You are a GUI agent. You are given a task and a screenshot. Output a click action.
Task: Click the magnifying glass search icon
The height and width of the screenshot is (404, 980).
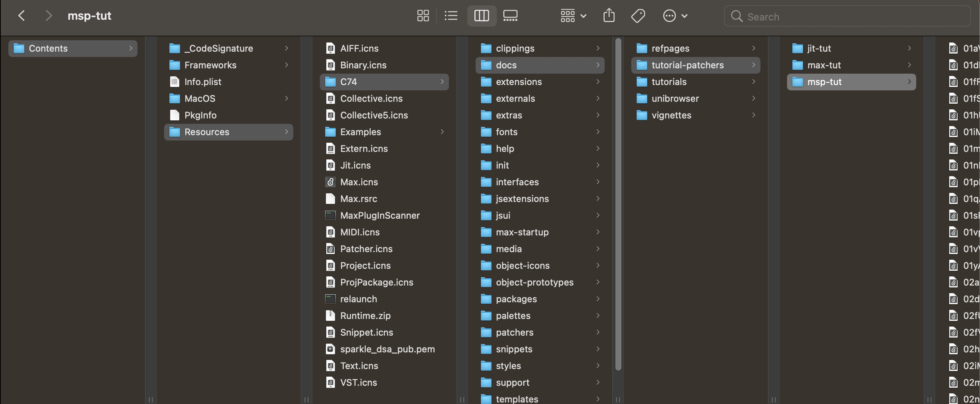737,16
